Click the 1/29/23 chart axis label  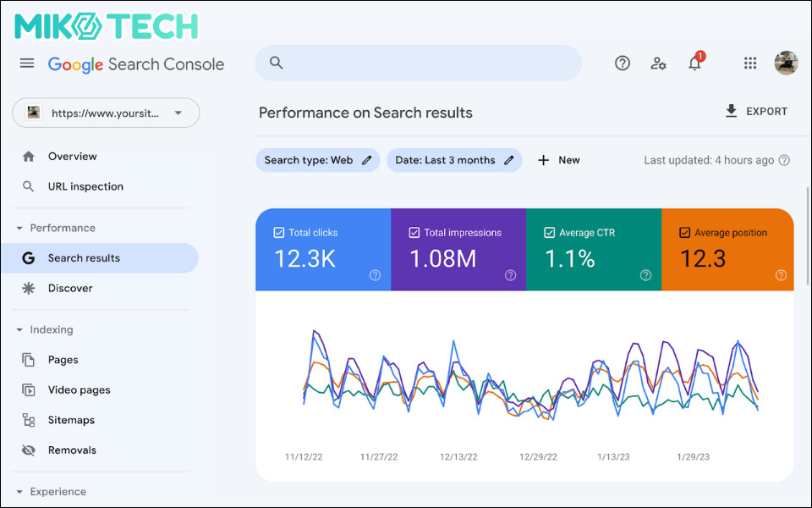point(693,456)
